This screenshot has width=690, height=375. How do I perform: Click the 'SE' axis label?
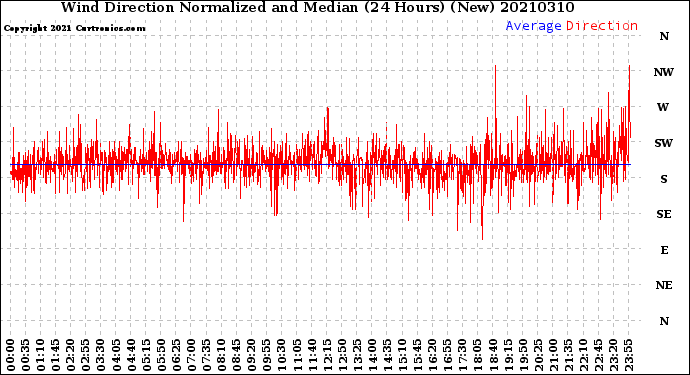[664, 214]
